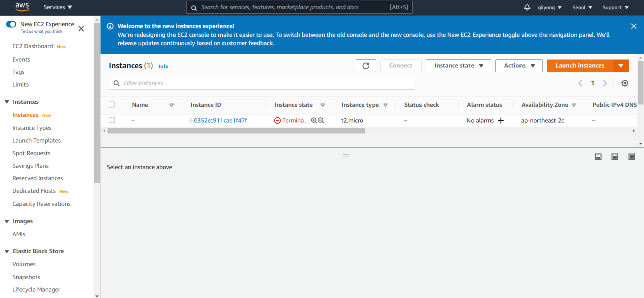Collapse the Instances sidebar section
Screen dimensions: 644x298
coord(7,102)
